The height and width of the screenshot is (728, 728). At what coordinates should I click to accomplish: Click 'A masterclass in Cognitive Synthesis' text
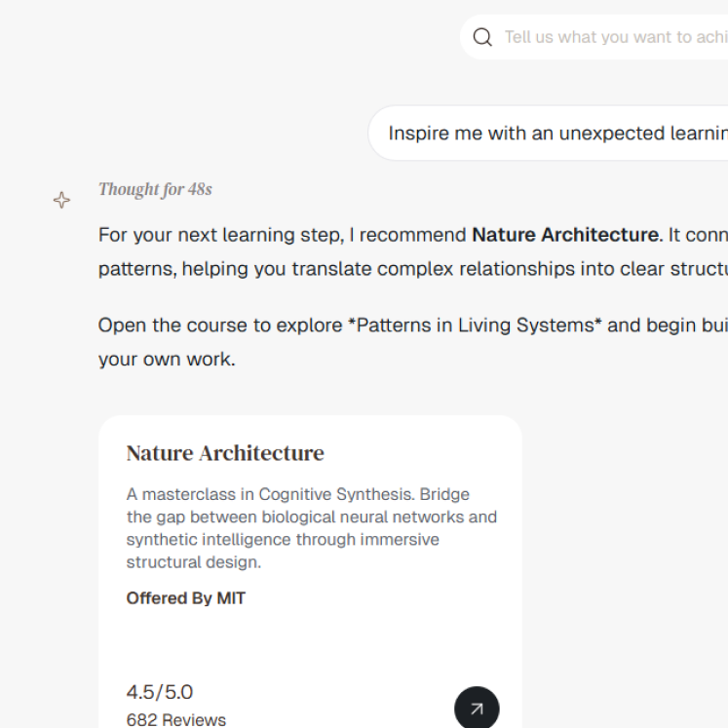click(x=271, y=494)
